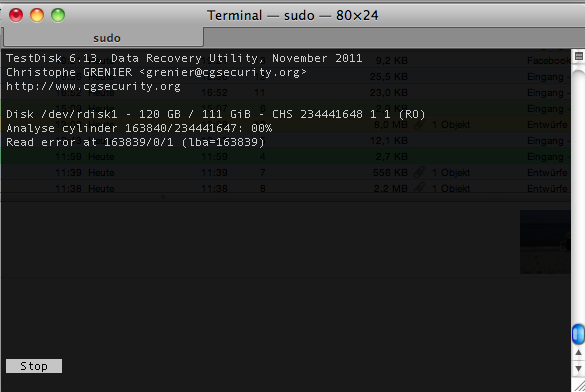Click the Analyse cylinder progress line
This screenshot has height=392, width=585.
(139, 128)
